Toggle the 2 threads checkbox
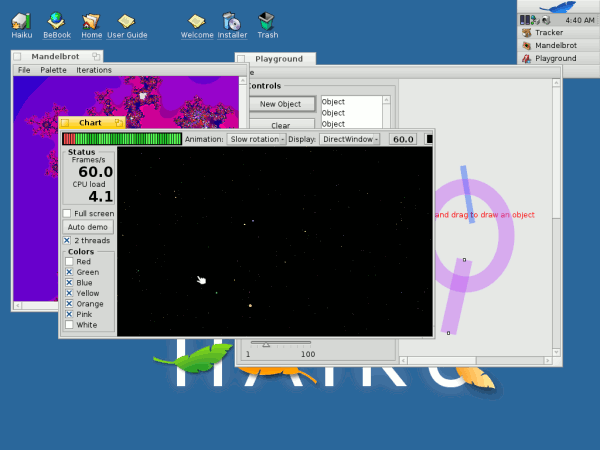600x450 pixels. pos(67,241)
